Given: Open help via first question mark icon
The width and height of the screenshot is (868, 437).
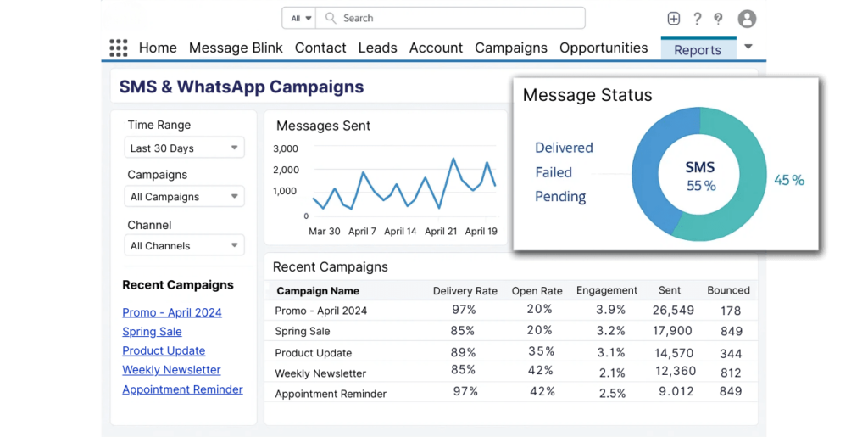Looking at the screenshot, I should pyautogui.click(x=697, y=19).
